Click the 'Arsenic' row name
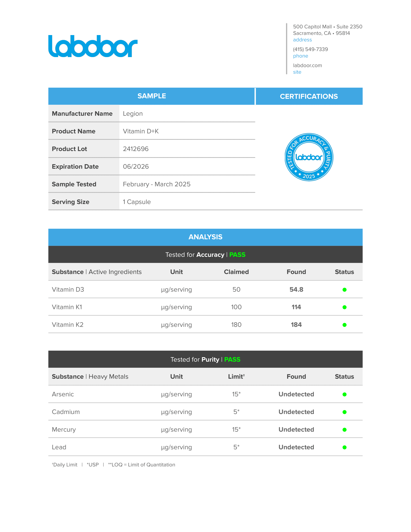 tap(63, 394)
